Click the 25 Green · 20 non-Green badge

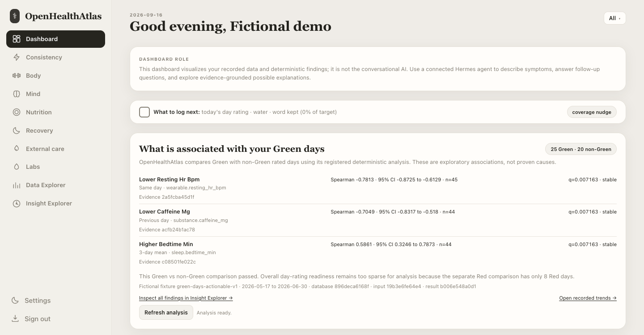tap(581, 149)
